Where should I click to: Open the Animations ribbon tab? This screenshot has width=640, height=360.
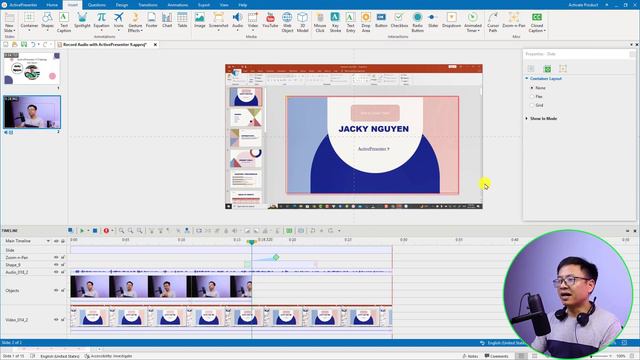(178, 5)
